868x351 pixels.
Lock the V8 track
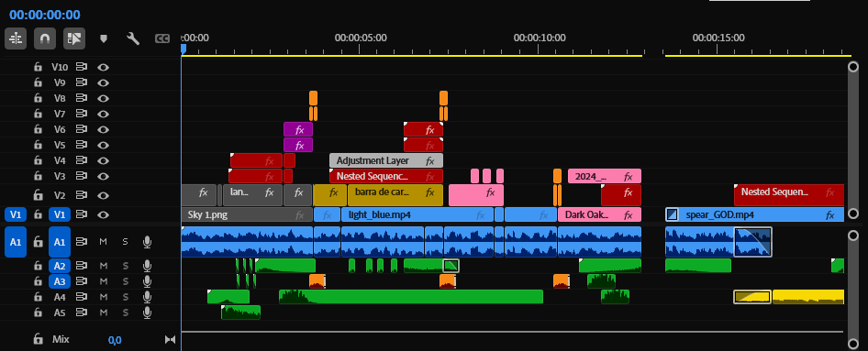coord(38,98)
